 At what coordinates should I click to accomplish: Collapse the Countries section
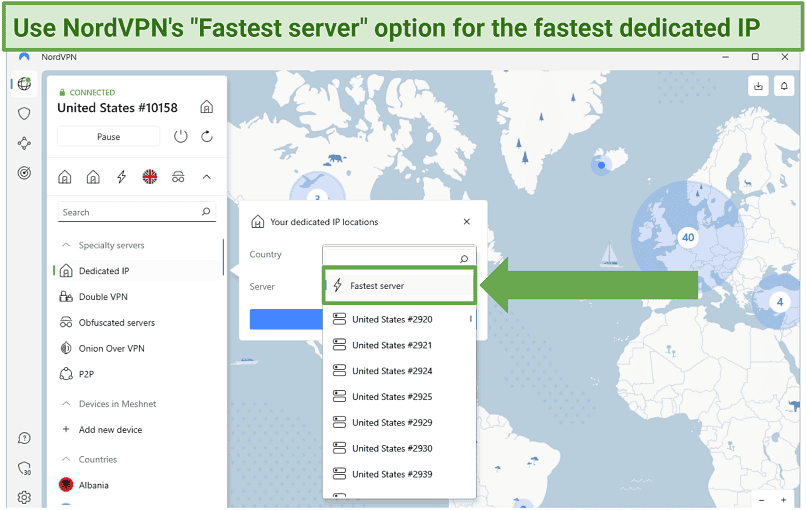66,459
